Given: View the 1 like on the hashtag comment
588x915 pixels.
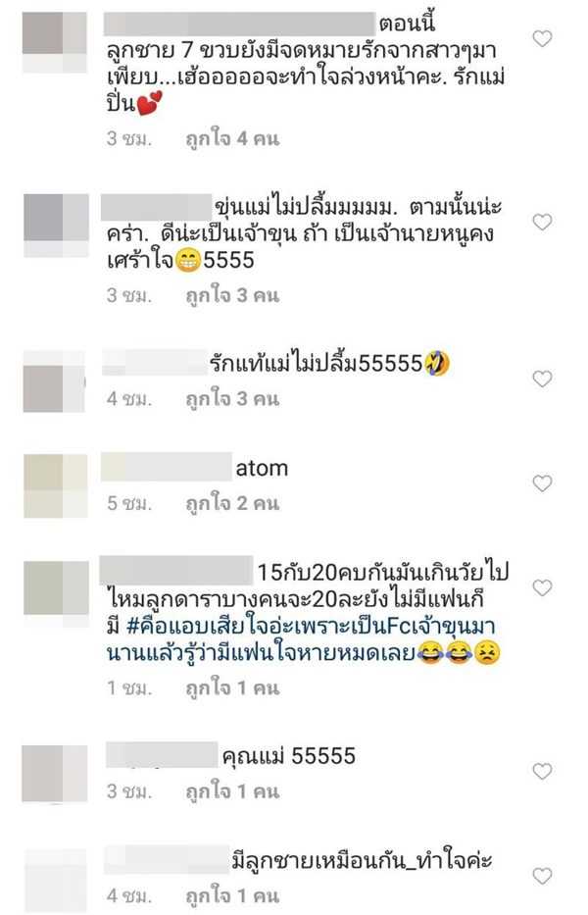Looking at the screenshot, I should tap(232, 688).
